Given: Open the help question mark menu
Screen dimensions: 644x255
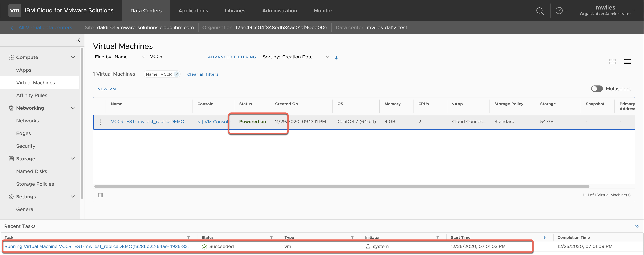Looking at the screenshot, I should [560, 11].
